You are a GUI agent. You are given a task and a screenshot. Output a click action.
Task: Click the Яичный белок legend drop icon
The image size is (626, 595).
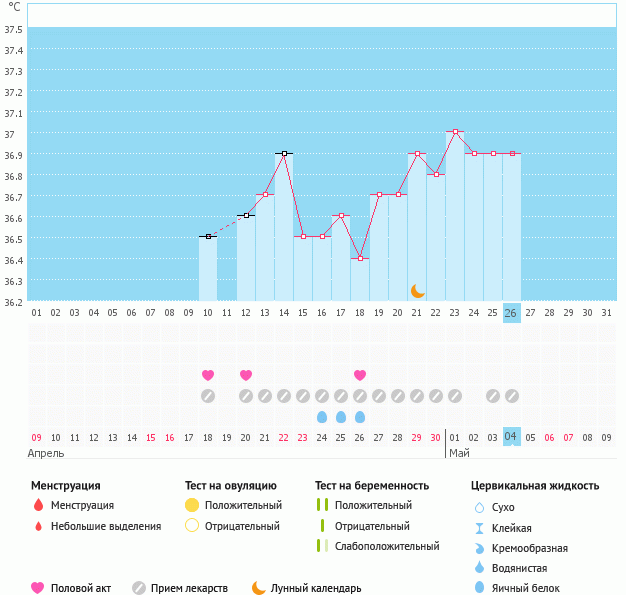[x=479, y=588]
